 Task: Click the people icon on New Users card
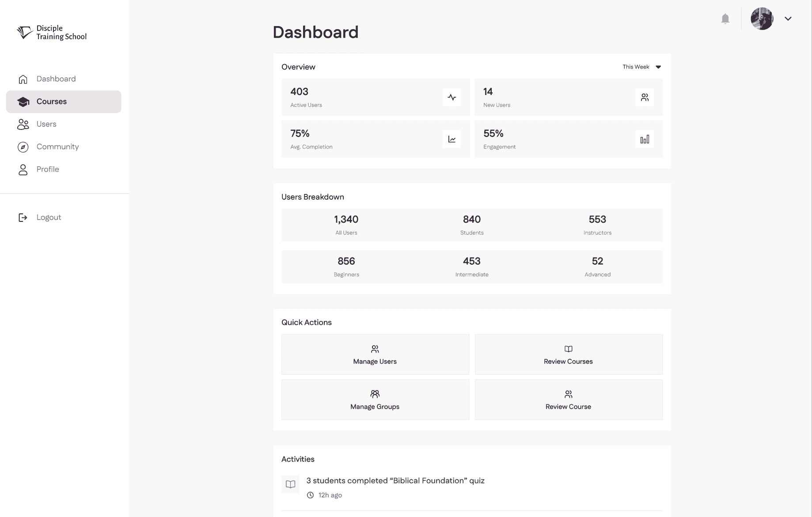click(x=645, y=97)
